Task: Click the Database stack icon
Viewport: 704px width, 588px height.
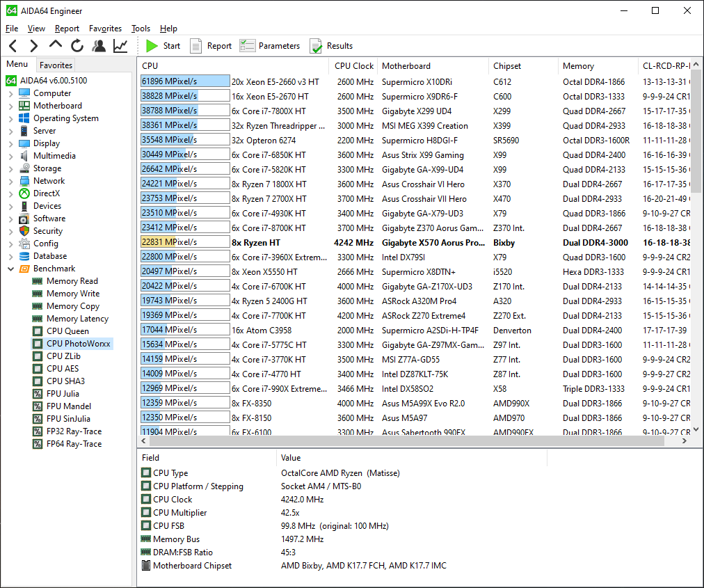Action: [24, 256]
